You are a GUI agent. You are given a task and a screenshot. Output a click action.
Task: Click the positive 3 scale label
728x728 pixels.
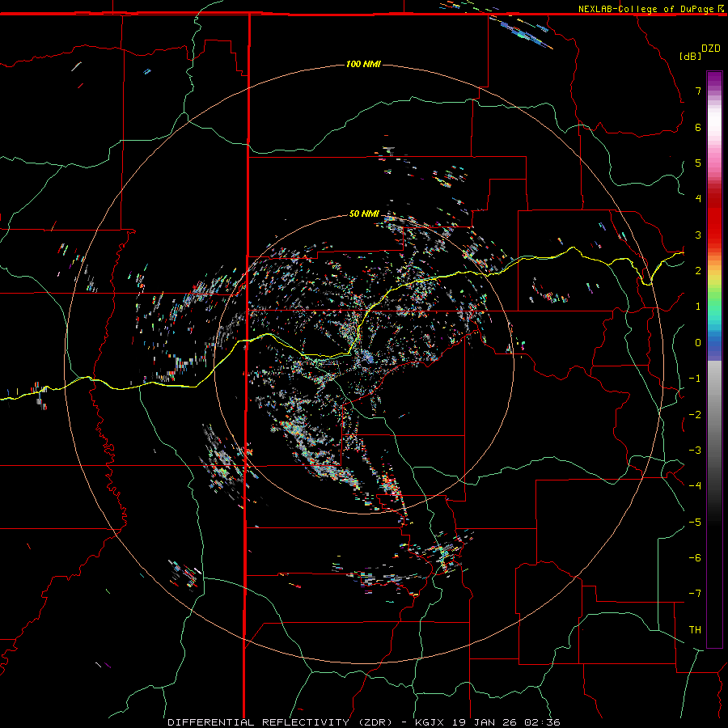pyautogui.click(x=698, y=235)
